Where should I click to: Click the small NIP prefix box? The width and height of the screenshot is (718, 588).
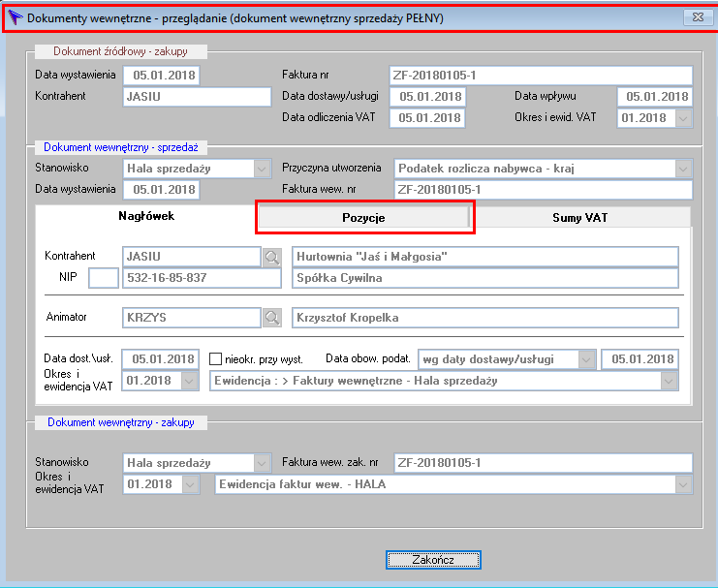(x=104, y=278)
